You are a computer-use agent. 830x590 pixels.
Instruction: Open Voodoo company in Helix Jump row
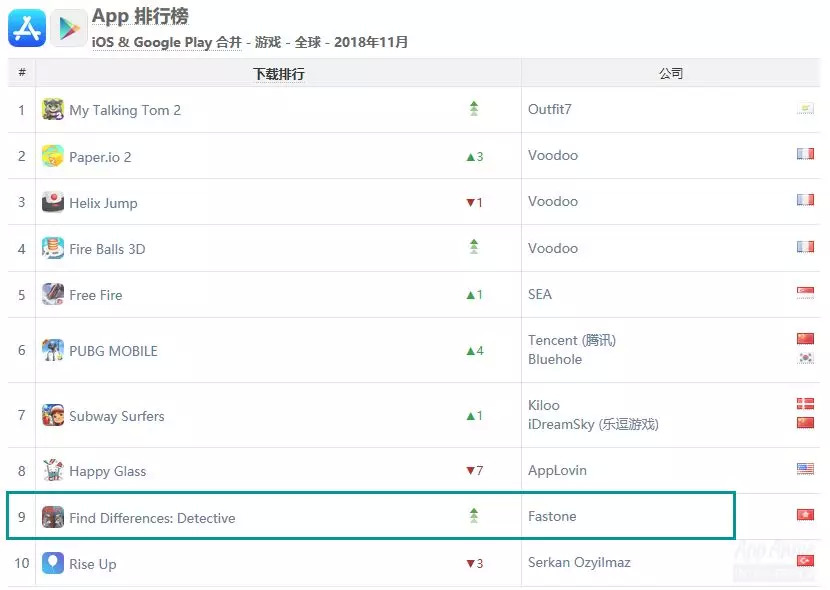point(553,202)
